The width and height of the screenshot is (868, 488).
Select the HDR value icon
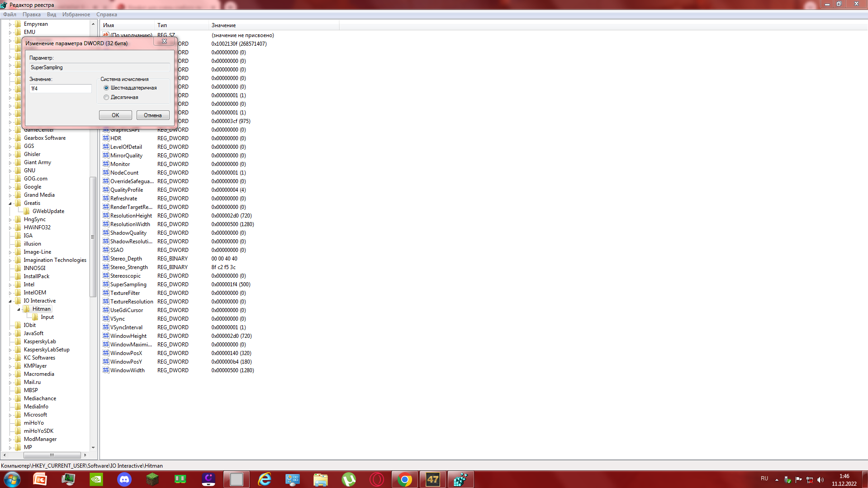click(x=106, y=138)
